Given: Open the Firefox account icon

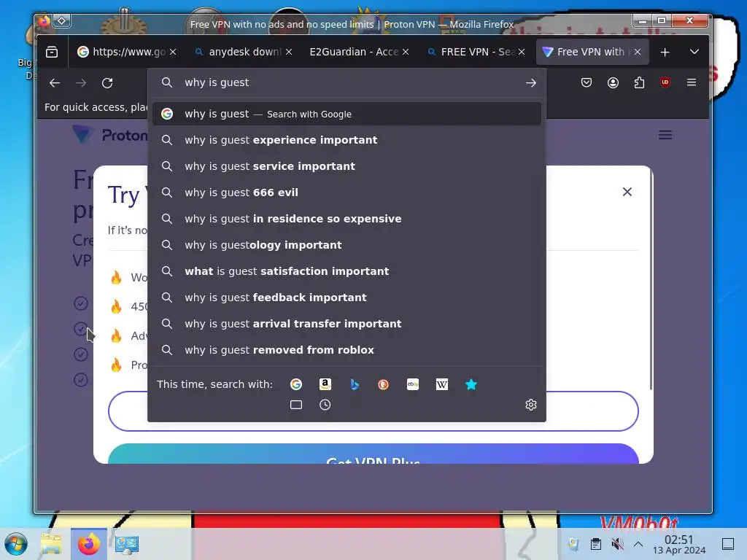Looking at the screenshot, I should point(613,83).
